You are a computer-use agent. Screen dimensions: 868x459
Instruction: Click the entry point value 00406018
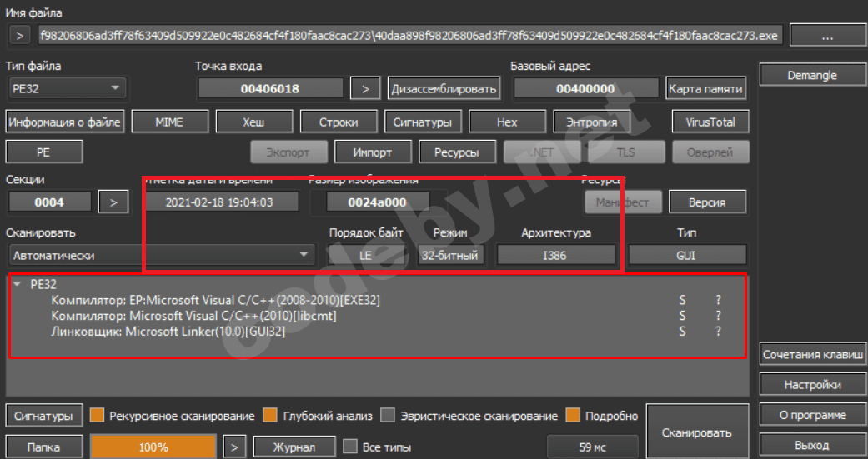click(x=270, y=88)
